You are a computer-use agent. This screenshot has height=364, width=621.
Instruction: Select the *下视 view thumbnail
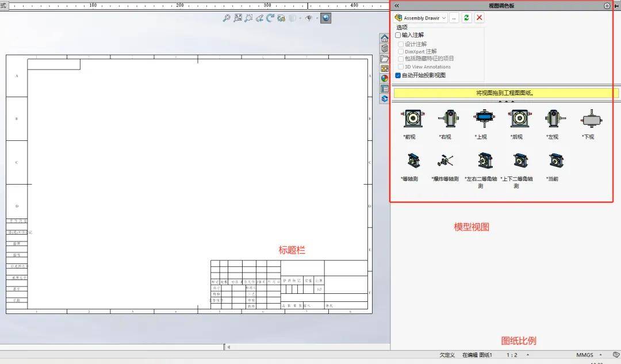pos(591,118)
